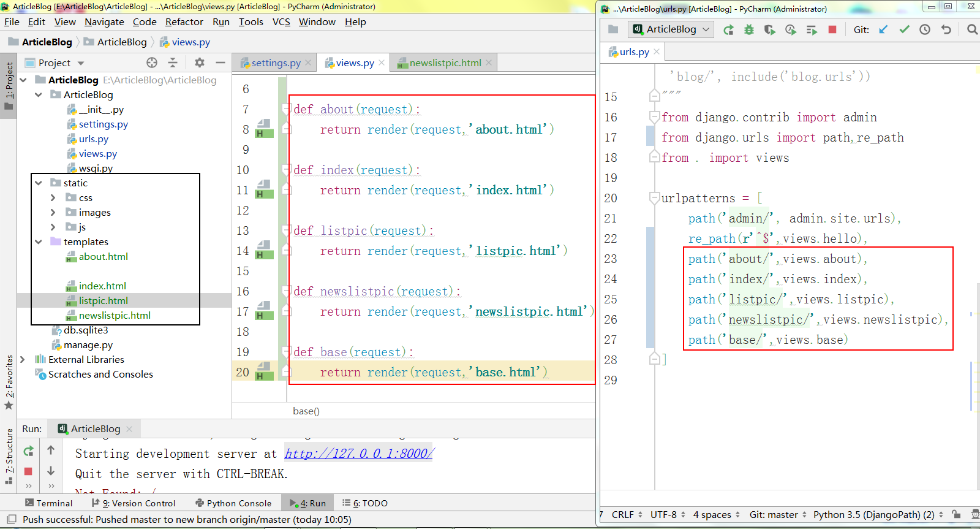Switch to the settings.py editor tab

coord(276,63)
